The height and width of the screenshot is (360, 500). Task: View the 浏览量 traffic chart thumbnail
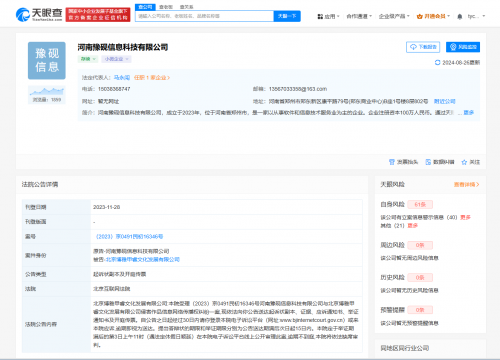(x=47, y=95)
